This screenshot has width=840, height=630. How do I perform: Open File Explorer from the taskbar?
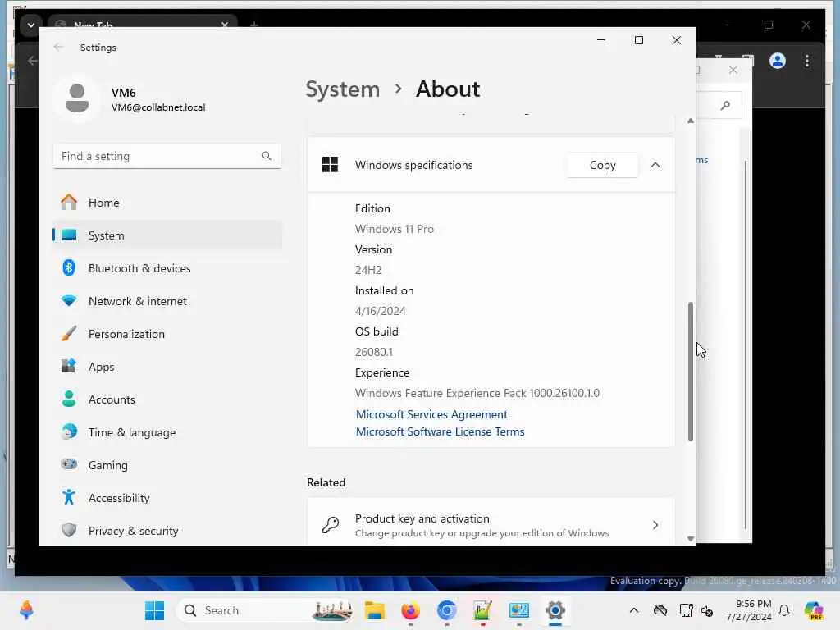click(x=374, y=610)
